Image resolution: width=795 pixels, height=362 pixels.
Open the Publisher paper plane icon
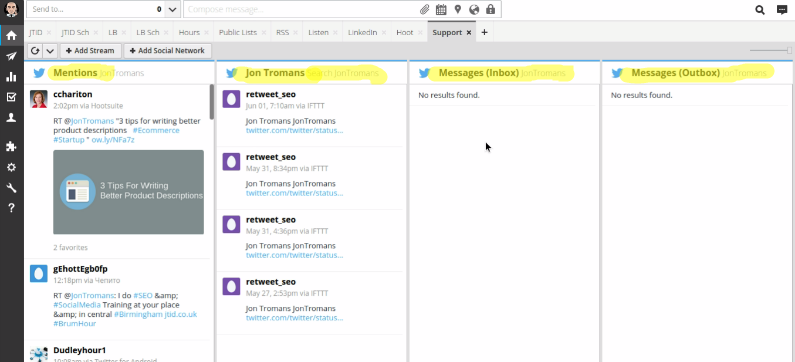[x=11, y=56]
